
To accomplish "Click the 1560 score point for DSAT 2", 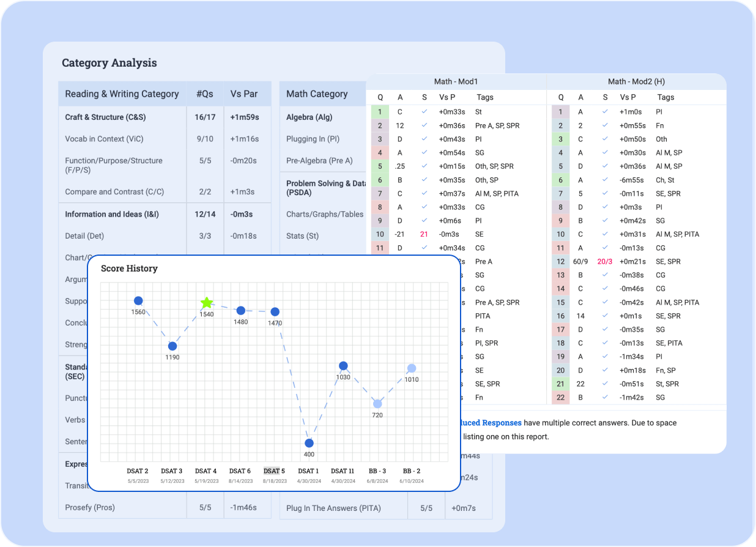I will [138, 300].
